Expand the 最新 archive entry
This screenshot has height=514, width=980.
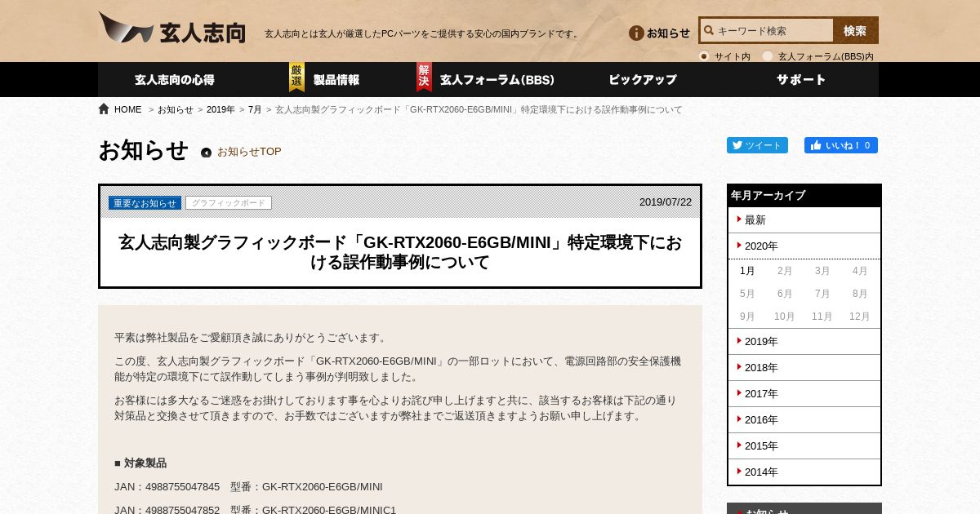pyautogui.click(x=804, y=220)
